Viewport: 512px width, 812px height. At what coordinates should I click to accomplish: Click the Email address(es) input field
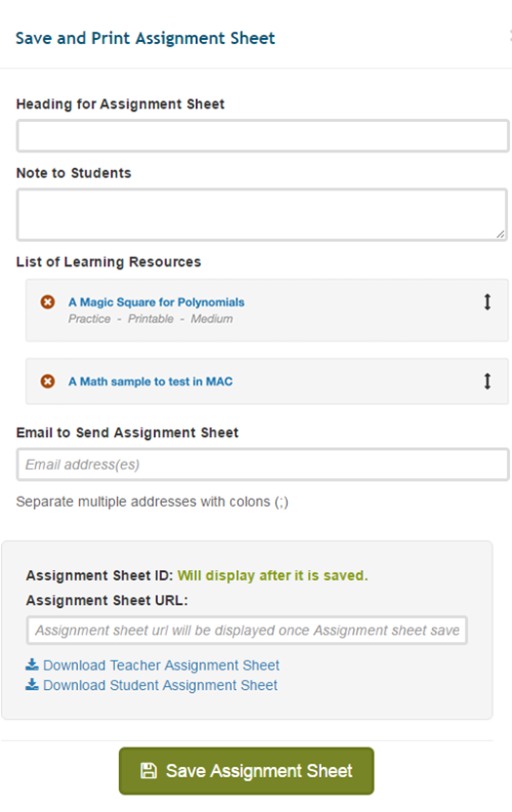point(262,465)
